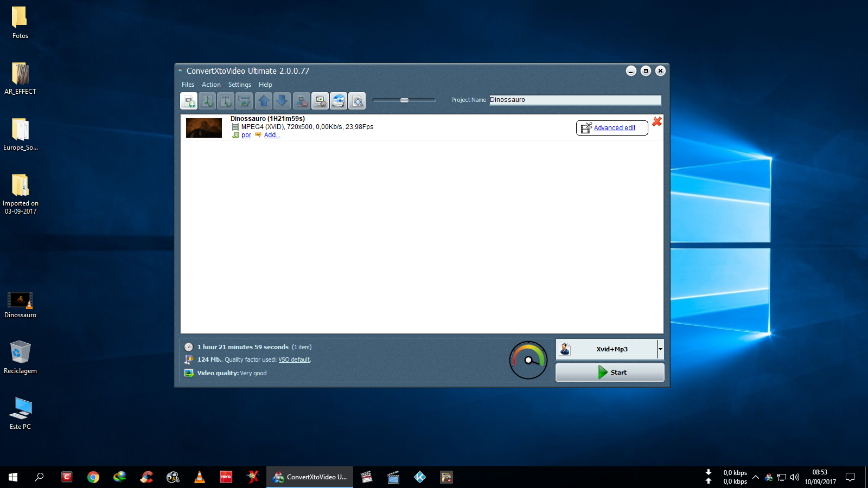The height and width of the screenshot is (488, 868).
Task: Click the taskbar search magnifier
Action: click(x=39, y=477)
